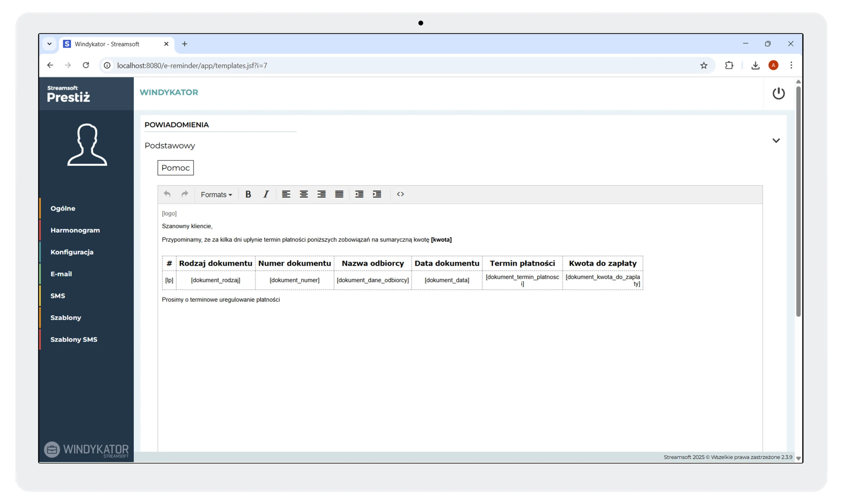
Task: Click the Pomoc button
Action: 175,168
